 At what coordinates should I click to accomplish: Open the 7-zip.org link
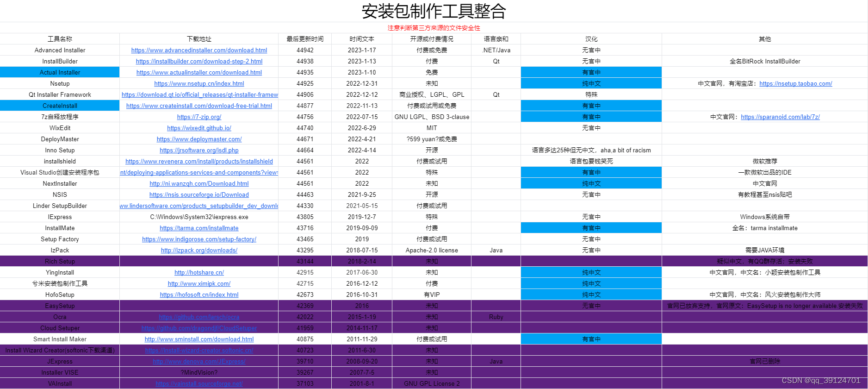click(199, 117)
